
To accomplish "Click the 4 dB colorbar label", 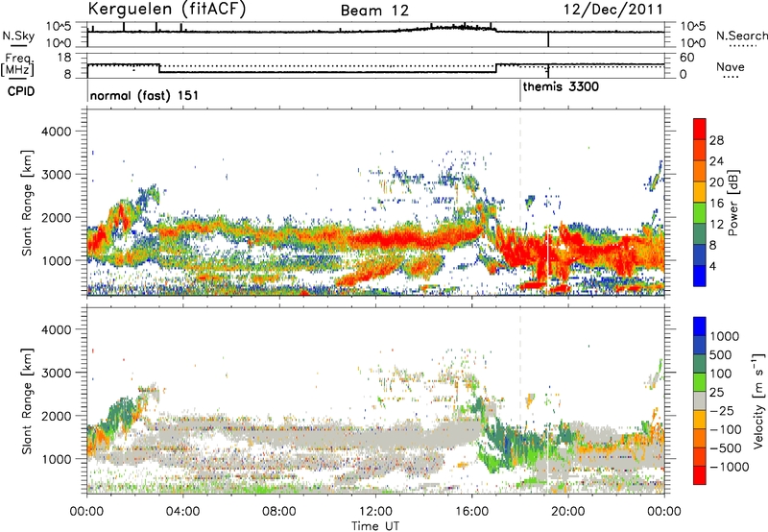I will tap(713, 266).
